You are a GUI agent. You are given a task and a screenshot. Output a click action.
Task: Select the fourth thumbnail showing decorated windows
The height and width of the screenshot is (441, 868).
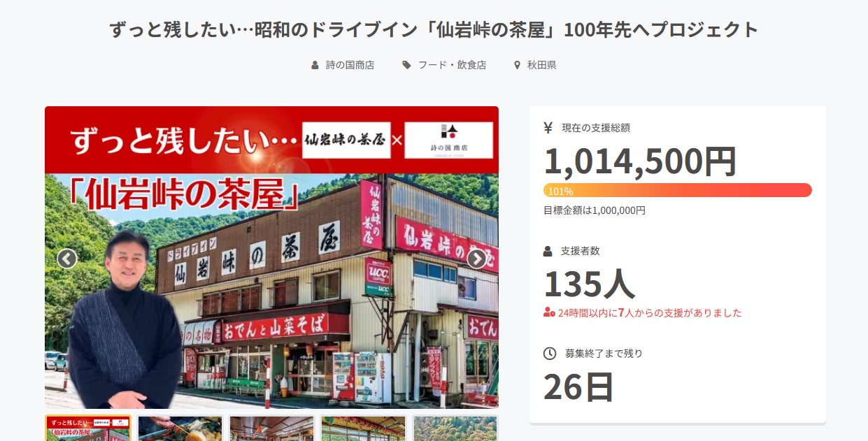[x=363, y=428]
